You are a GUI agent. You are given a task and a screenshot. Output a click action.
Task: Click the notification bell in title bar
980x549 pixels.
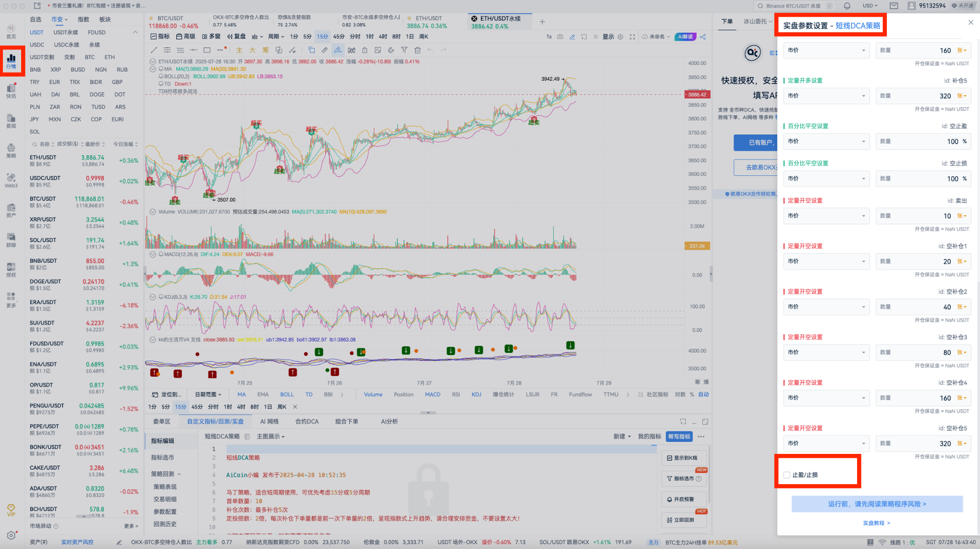point(847,6)
